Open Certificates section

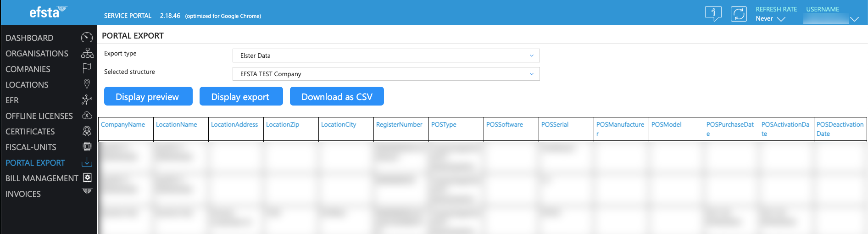click(30, 131)
